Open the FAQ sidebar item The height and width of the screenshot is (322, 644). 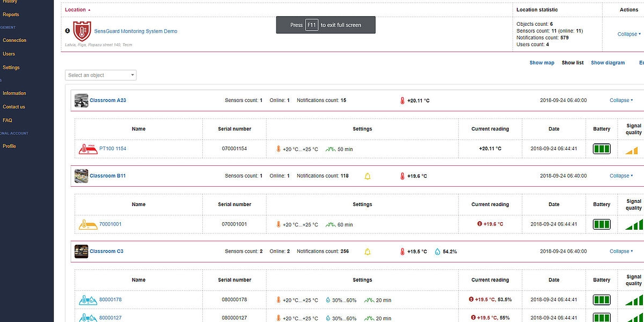point(8,120)
